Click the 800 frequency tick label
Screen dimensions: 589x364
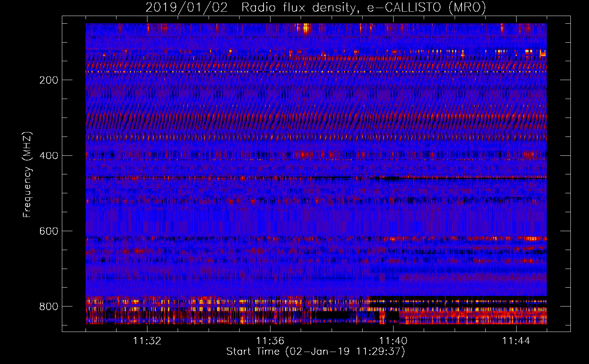[x=48, y=306]
